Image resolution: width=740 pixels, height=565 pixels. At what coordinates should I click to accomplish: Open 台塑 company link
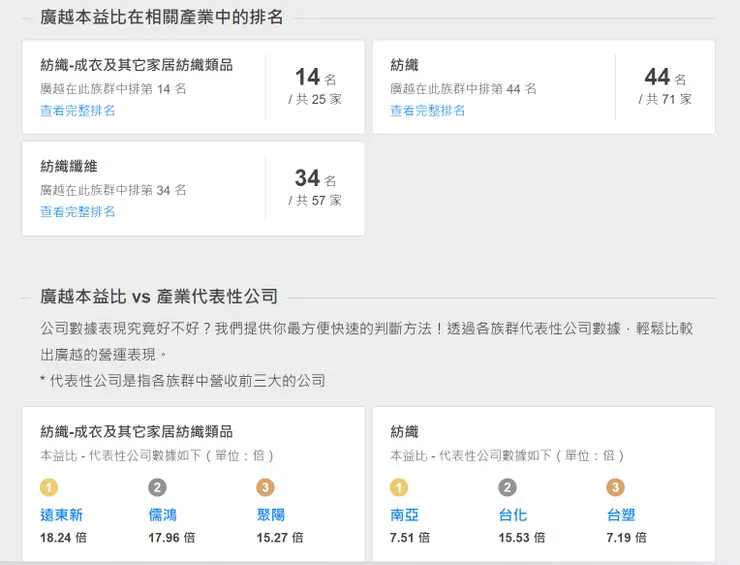[x=621, y=514]
